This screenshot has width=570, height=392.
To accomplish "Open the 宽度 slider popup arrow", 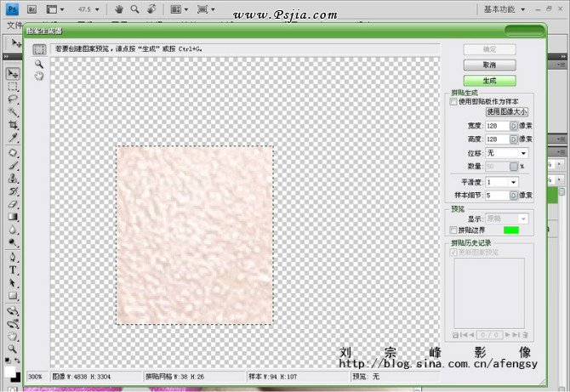I will tap(513, 126).
